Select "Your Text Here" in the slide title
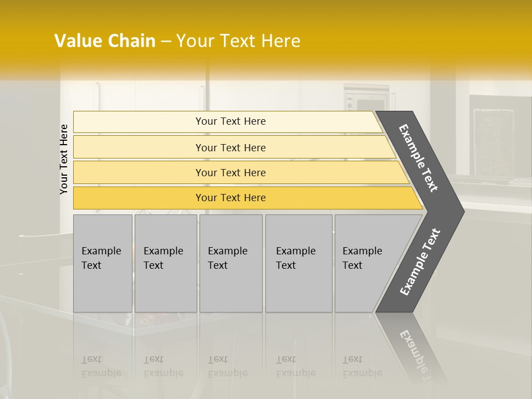 [238, 41]
